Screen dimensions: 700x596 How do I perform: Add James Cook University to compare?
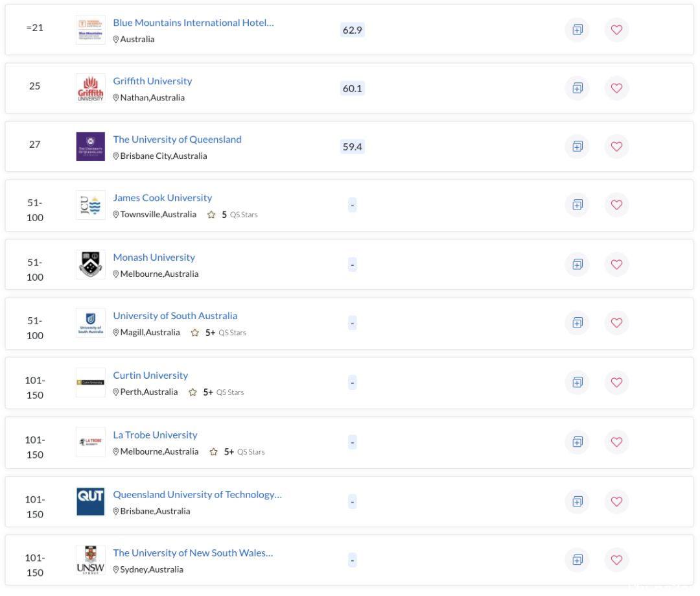(x=577, y=205)
